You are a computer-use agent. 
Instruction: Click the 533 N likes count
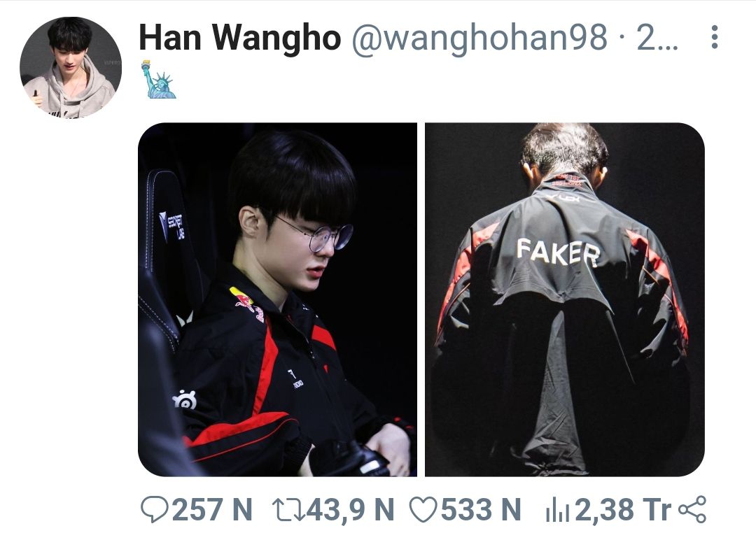481,509
